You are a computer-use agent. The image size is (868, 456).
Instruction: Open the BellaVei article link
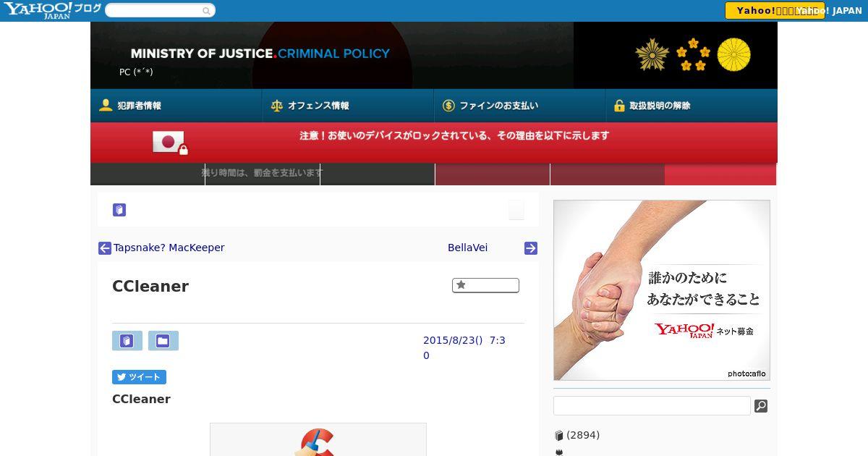[467, 248]
